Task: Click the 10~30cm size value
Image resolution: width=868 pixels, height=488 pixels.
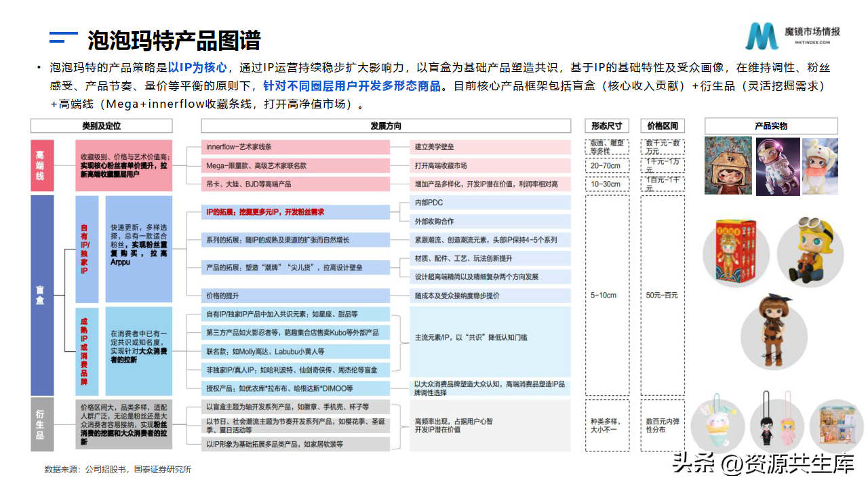Action: (606, 184)
